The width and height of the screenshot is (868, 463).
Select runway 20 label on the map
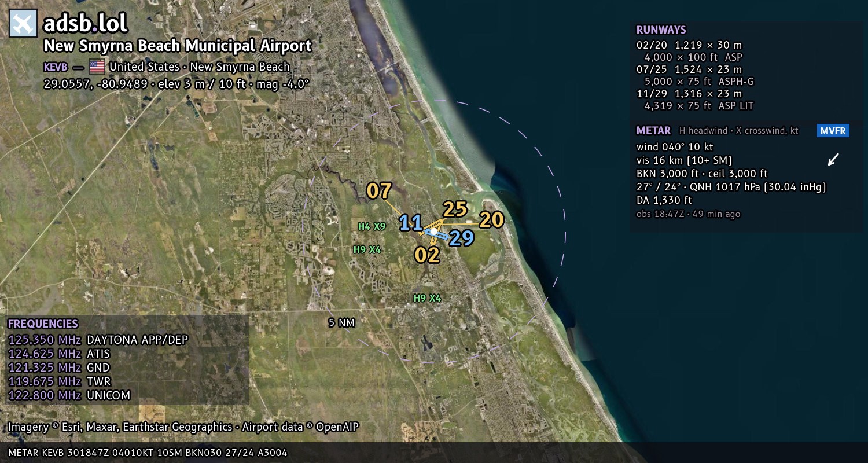[x=492, y=220]
